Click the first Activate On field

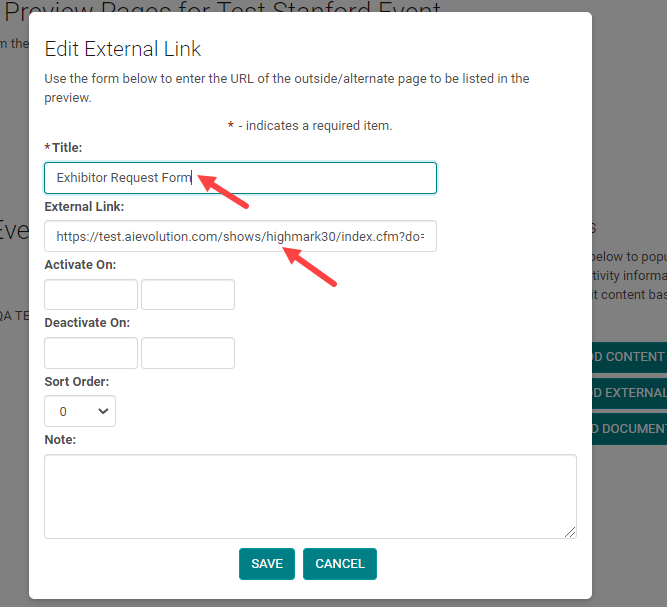tap(91, 295)
